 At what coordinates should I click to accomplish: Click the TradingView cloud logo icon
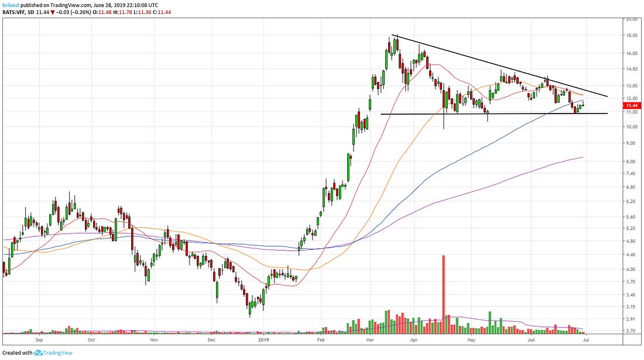(38, 352)
